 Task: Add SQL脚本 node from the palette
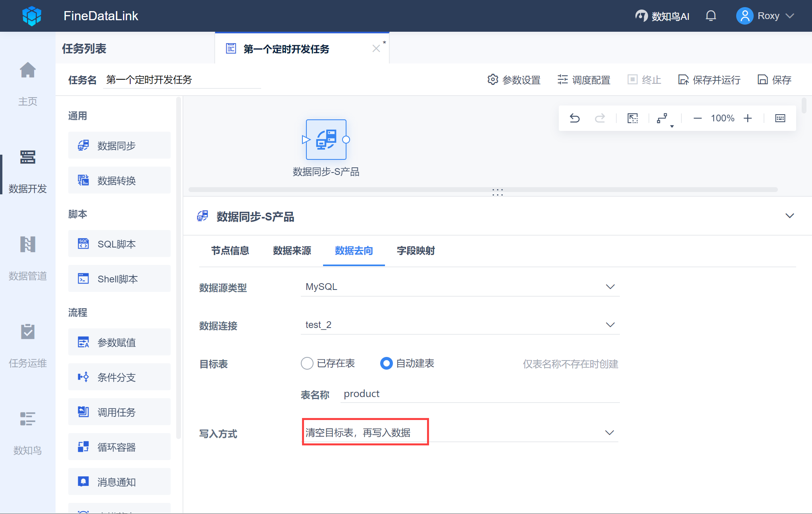coord(119,244)
